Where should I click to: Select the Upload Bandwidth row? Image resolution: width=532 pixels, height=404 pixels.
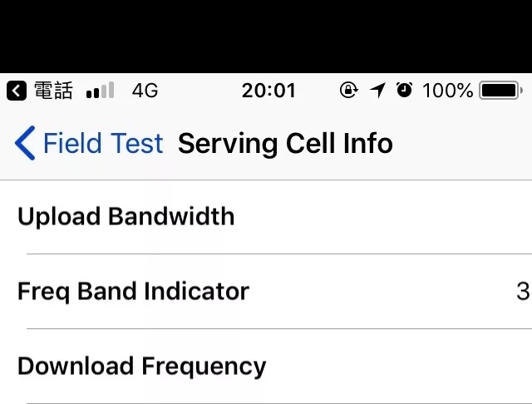click(126, 217)
